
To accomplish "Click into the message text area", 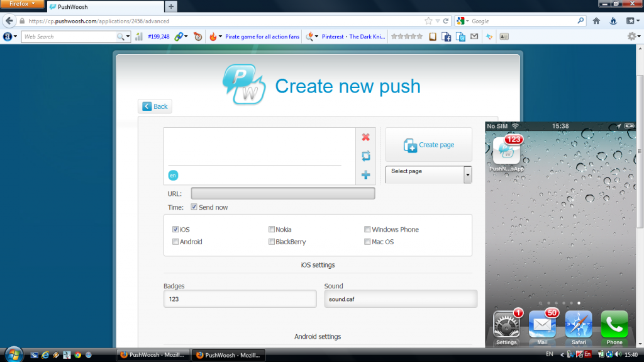I will [259, 146].
